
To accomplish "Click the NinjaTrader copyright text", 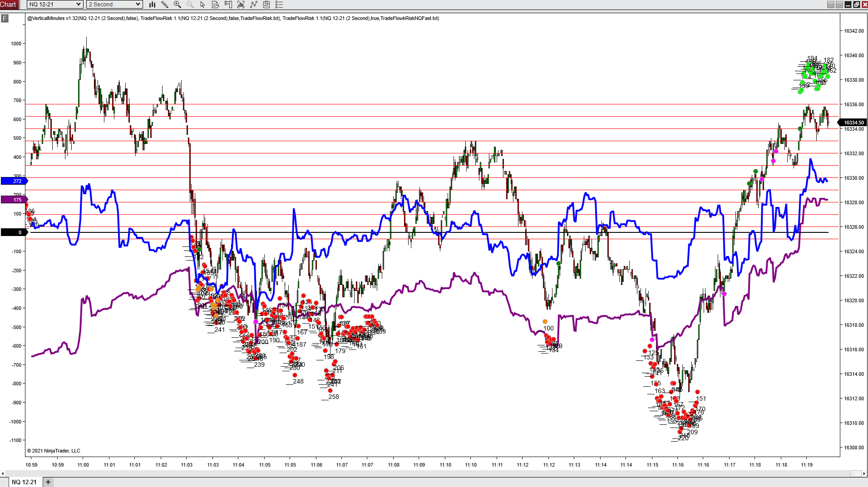I will click(54, 451).
